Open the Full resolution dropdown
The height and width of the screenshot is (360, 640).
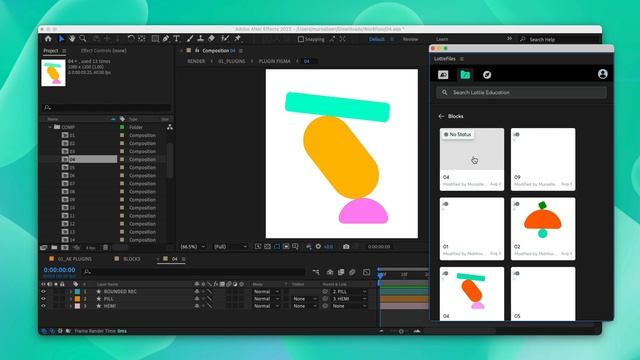click(231, 247)
